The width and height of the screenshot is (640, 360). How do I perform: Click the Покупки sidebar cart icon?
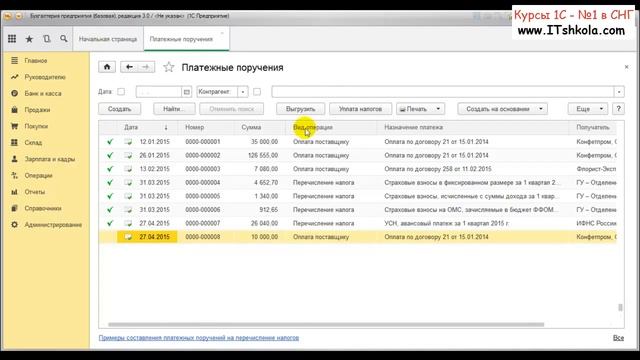coord(15,126)
